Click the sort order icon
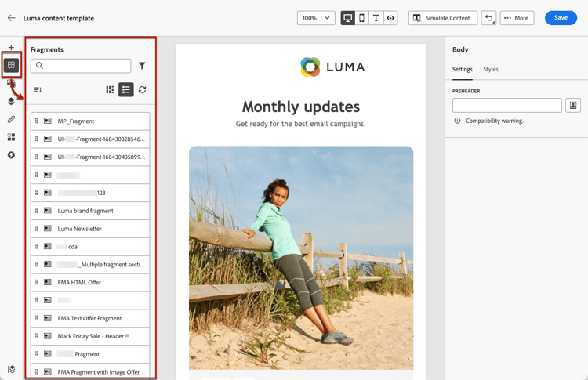 tap(38, 89)
